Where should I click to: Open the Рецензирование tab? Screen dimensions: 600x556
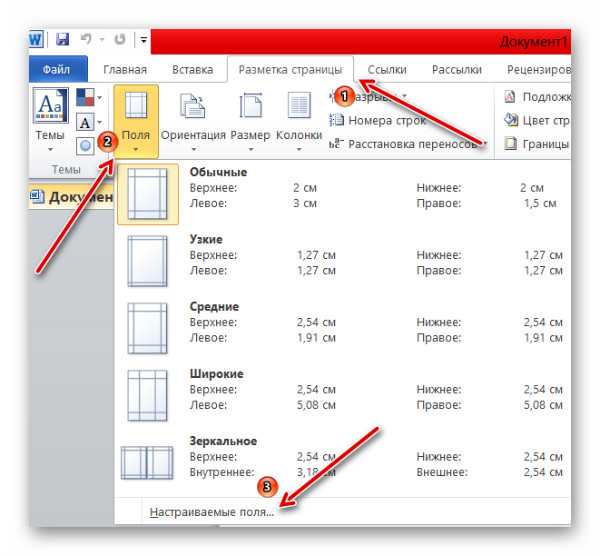[x=538, y=70]
